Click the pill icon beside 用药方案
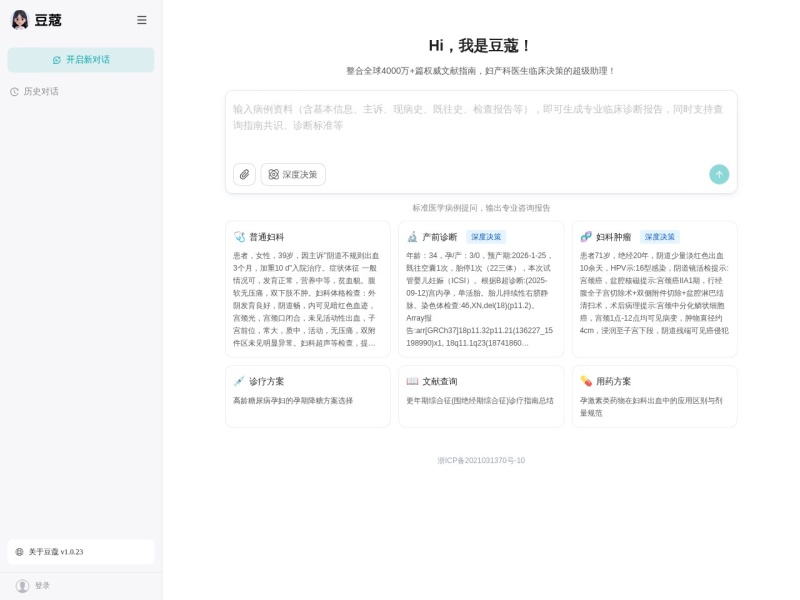Viewport: 800px width, 600px height. pyautogui.click(x=586, y=381)
